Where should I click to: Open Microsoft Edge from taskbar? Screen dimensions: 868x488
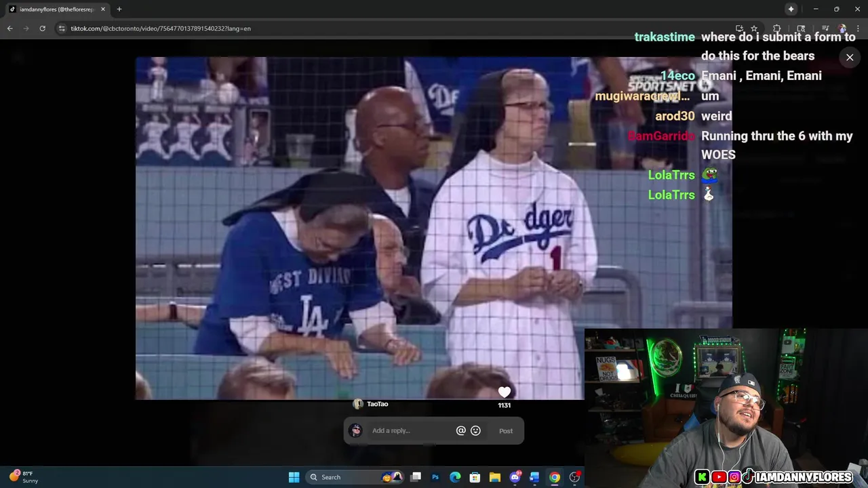coord(455,477)
